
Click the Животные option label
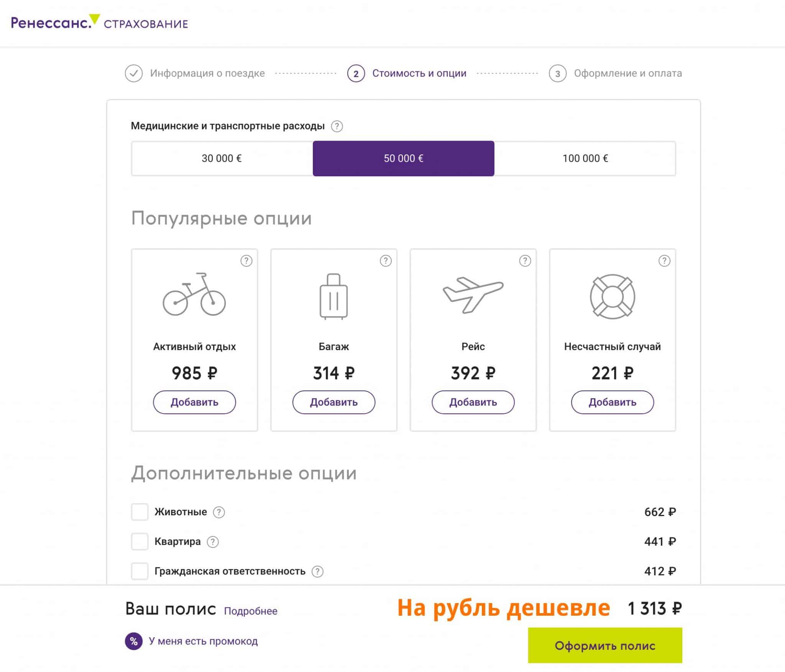[181, 512]
